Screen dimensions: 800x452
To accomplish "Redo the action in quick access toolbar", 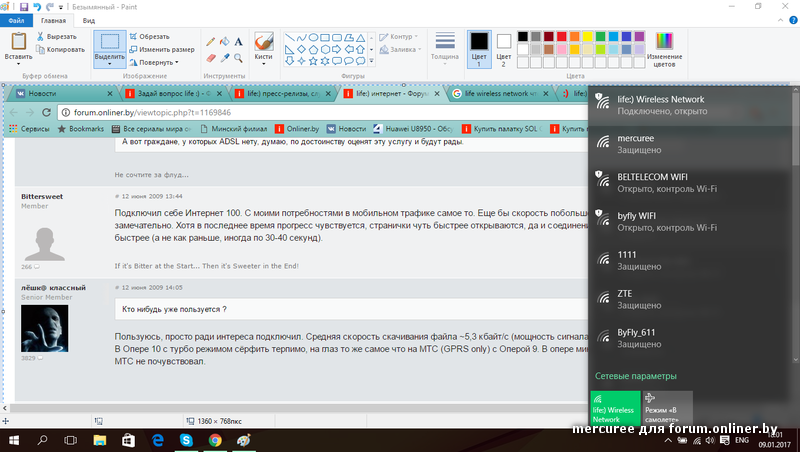I will point(49,7).
